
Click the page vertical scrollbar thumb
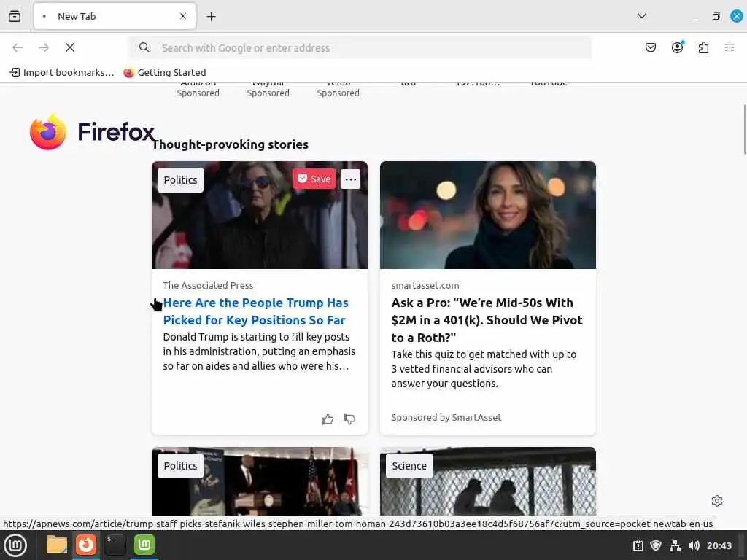(745, 130)
